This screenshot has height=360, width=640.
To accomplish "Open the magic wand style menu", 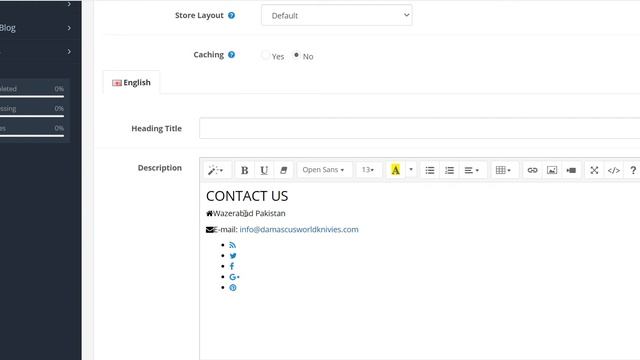I will coord(216,170).
